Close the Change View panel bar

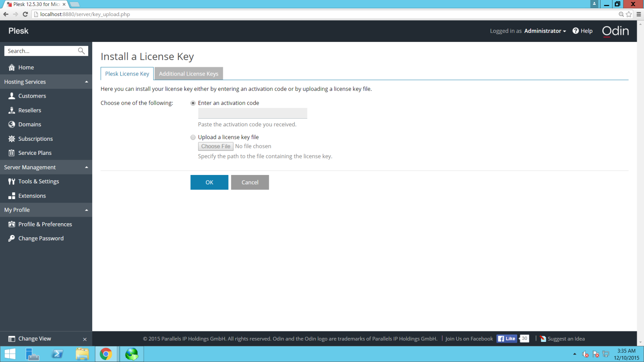tap(85, 339)
